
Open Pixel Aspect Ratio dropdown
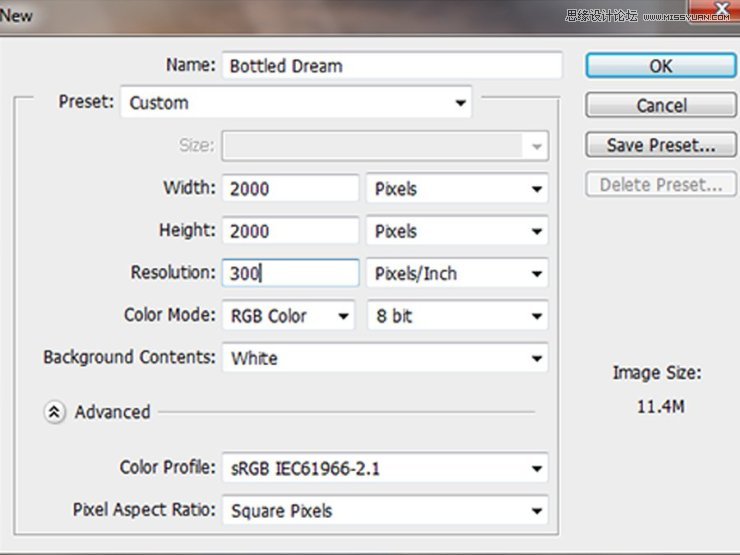coord(385,510)
